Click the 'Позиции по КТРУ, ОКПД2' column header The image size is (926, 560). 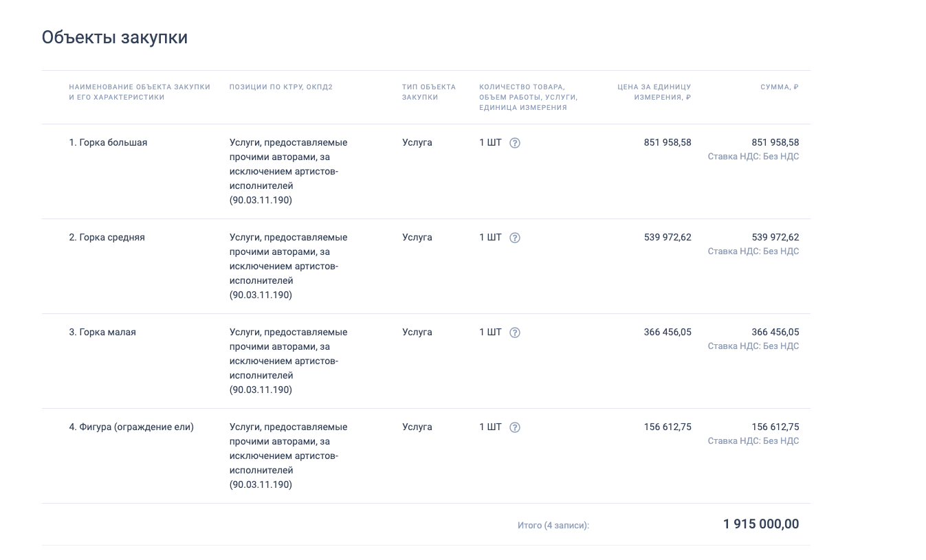280,87
